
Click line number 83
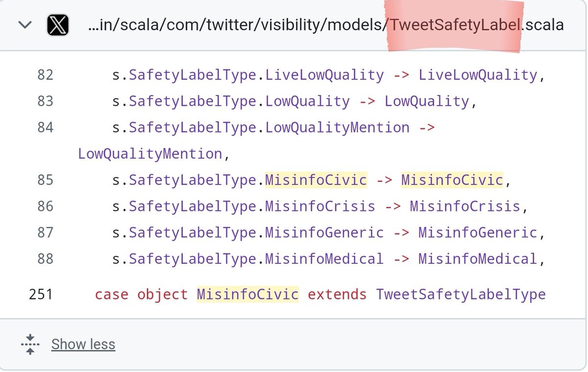pyautogui.click(x=45, y=101)
